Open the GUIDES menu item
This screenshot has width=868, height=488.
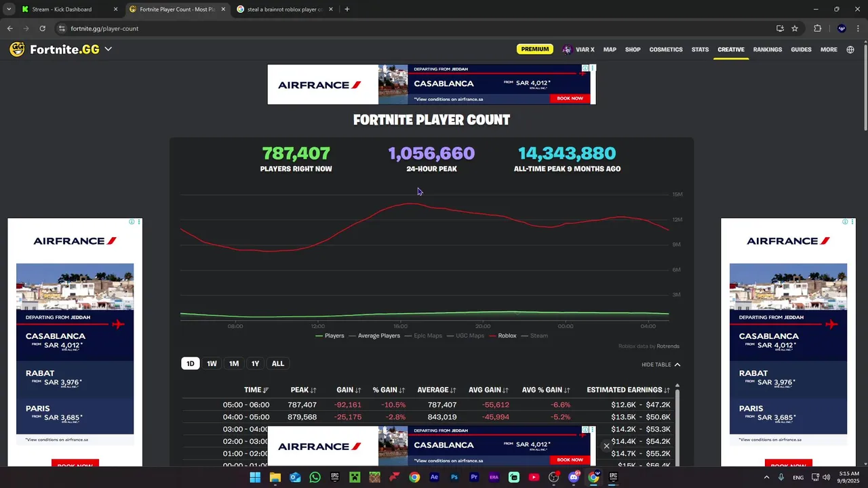(x=801, y=49)
